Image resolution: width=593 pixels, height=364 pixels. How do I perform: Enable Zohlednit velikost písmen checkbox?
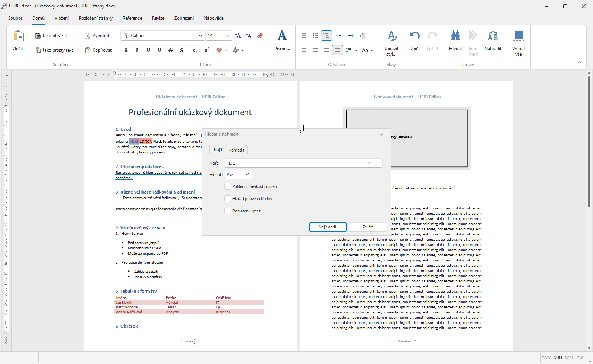tap(228, 186)
